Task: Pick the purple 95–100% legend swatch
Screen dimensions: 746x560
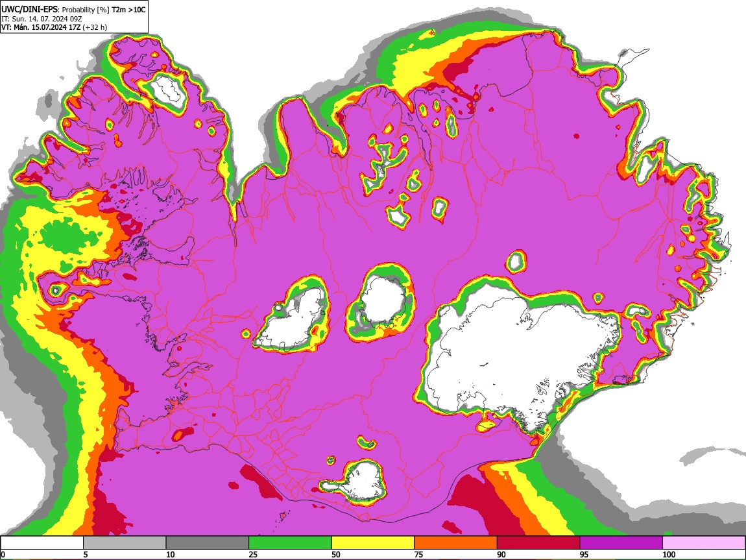Action: click(x=621, y=542)
